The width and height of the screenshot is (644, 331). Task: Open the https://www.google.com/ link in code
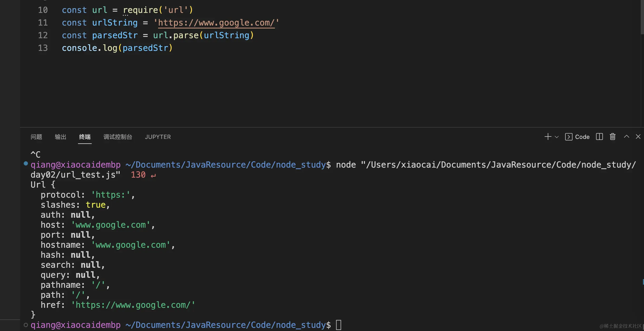tap(216, 23)
